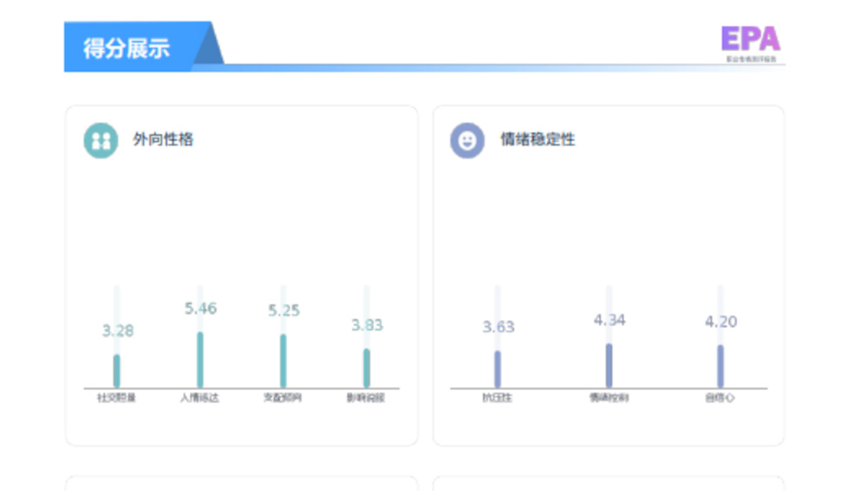868x491 pixels.
Task: Click the teal bar under 3.28
Action: point(117,371)
